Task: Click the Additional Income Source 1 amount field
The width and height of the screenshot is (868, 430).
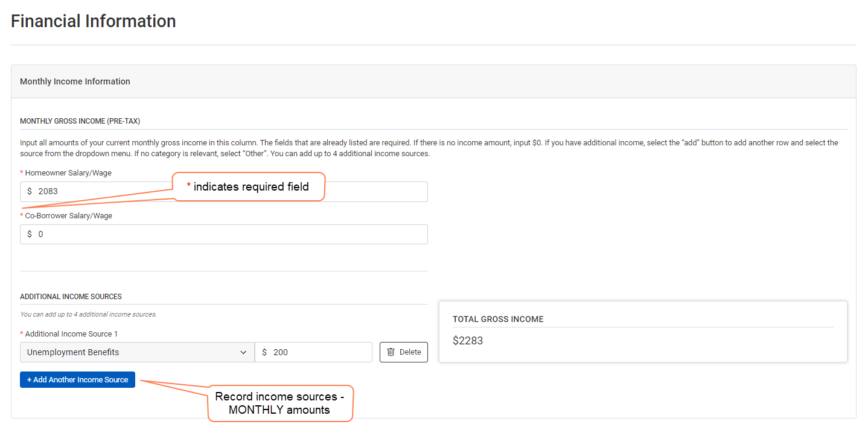Action: (319, 352)
